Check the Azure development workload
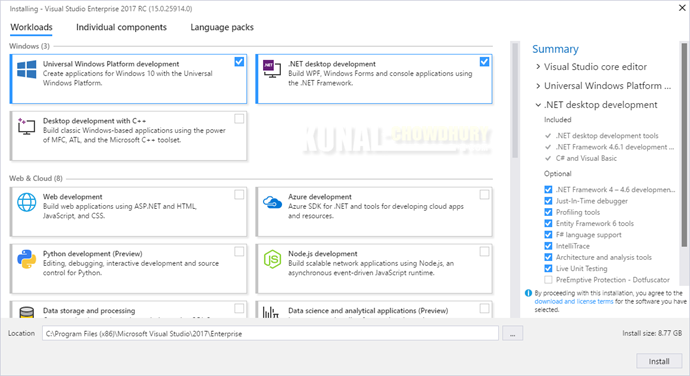The height and width of the screenshot is (376, 690). pyautogui.click(x=484, y=195)
